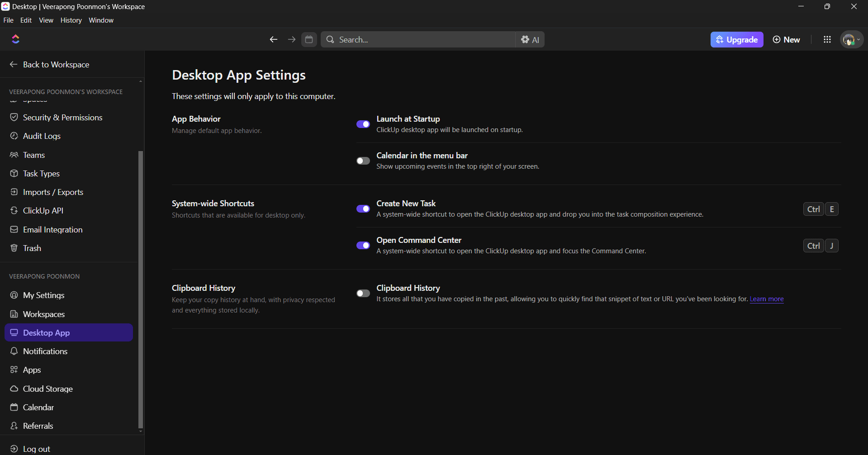The height and width of the screenshot is (455, 868).
Task: Click the E key shortcut badge
Action: point(832,209)
